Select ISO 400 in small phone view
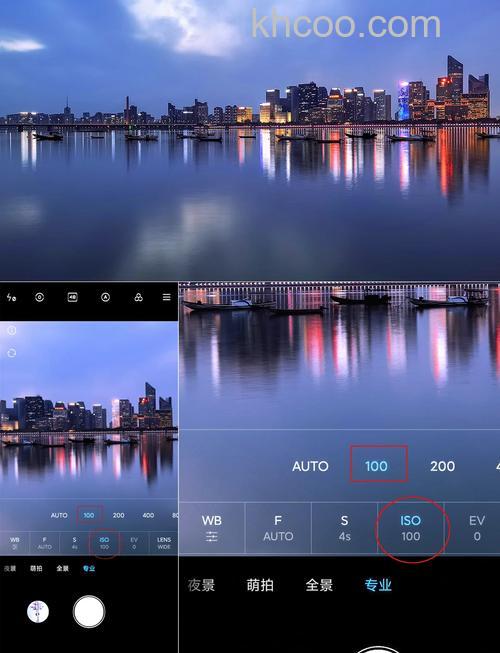500x653 pixels. (x=148, y=515)
